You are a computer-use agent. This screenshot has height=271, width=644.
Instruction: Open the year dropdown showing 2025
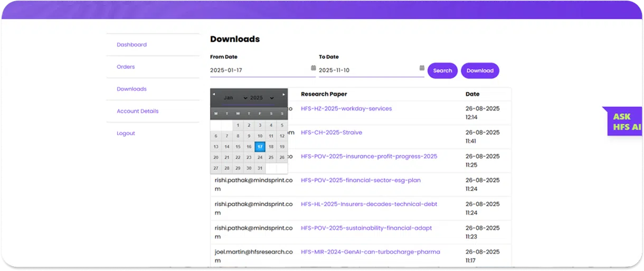[x=262, y=98]
